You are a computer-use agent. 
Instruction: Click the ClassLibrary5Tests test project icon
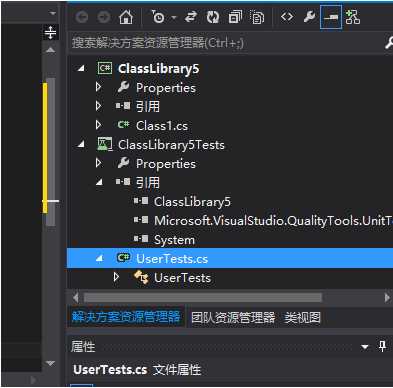click(x=104, y=144)
